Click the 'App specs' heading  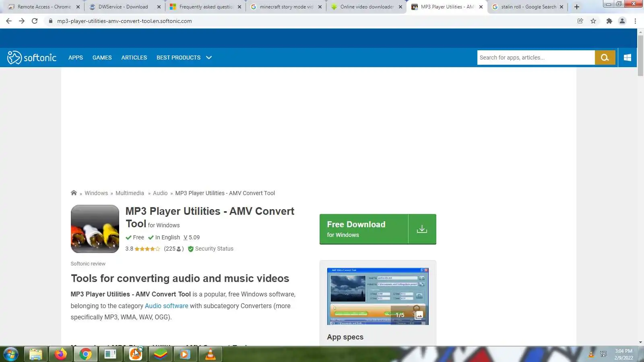(345, 337)
